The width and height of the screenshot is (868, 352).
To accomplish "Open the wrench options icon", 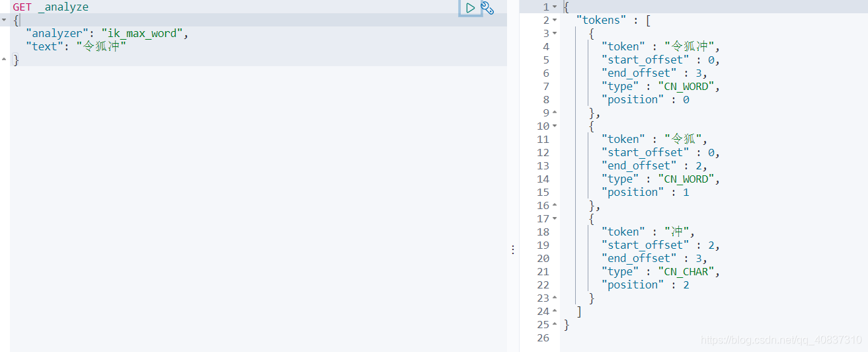I will click(x=487, y=8).
